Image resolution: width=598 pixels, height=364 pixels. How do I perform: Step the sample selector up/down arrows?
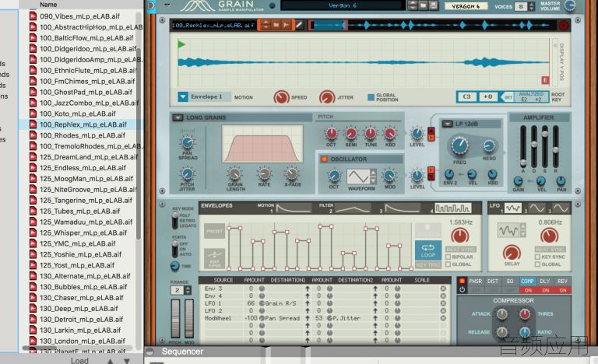point(266,25)
